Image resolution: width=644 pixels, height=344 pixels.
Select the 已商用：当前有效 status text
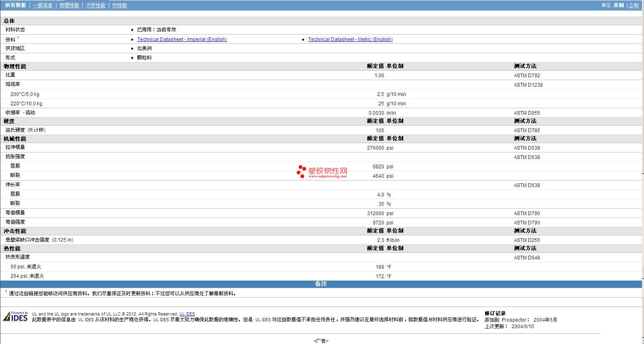pos(156,30)
